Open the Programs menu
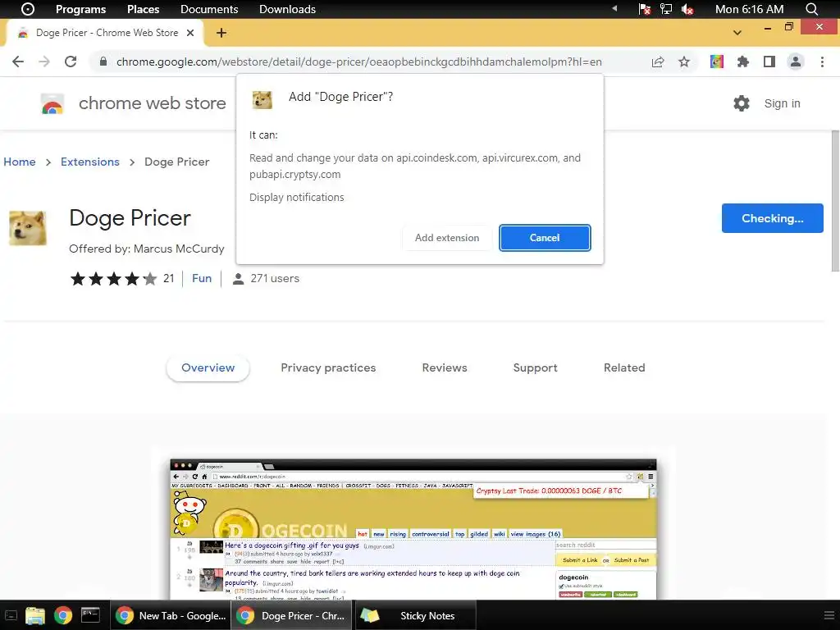The width and height of the screenshot is (840, 630). click(81, 9)
